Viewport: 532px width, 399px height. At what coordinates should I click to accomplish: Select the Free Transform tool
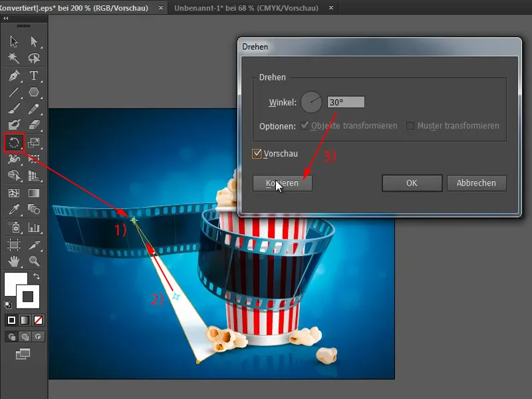pyautogui.click(x=34, y=159)
